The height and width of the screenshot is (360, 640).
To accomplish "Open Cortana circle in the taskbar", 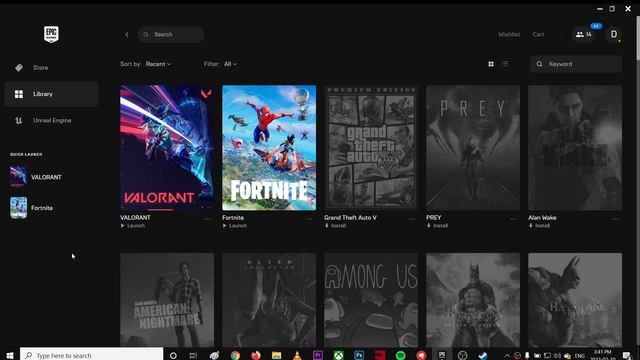I will click(x=173, y=356).
